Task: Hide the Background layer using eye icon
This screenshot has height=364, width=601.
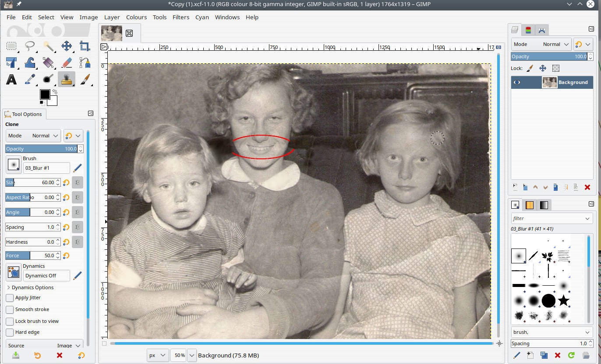Action: click(517, 82)
